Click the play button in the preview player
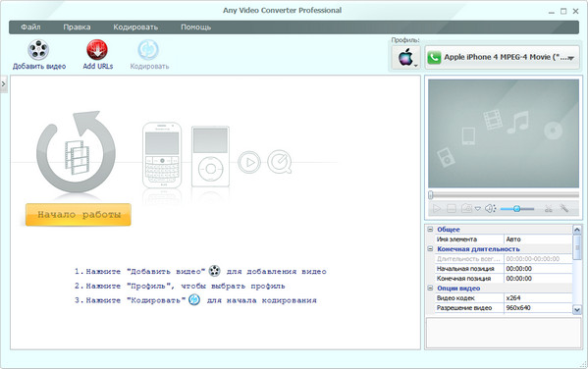The width and height of the screenshot is (588, 369). pos(437,208)
